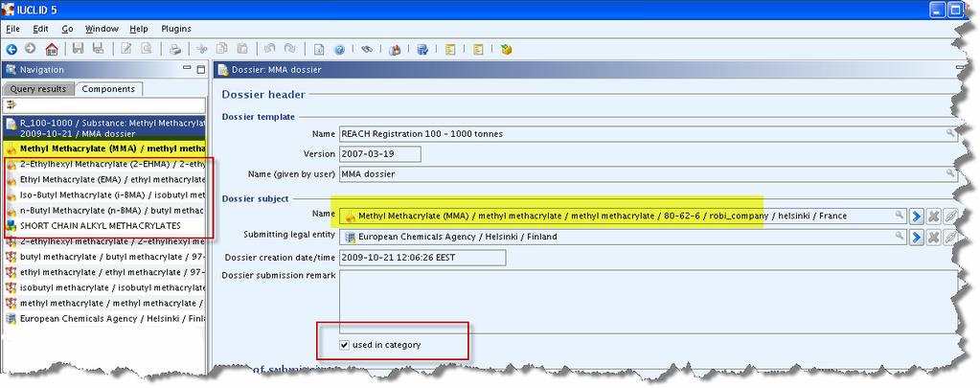Screen dimensions: 980x388
Task: Select the Components tab
Action: [x=109, y=89]
